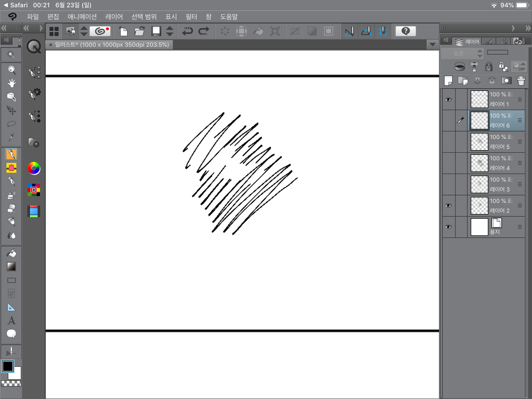This screenshot has height=399, width=532.
Task: Go back to Safari
Action: pyautogui.click(x=16, y=5)
